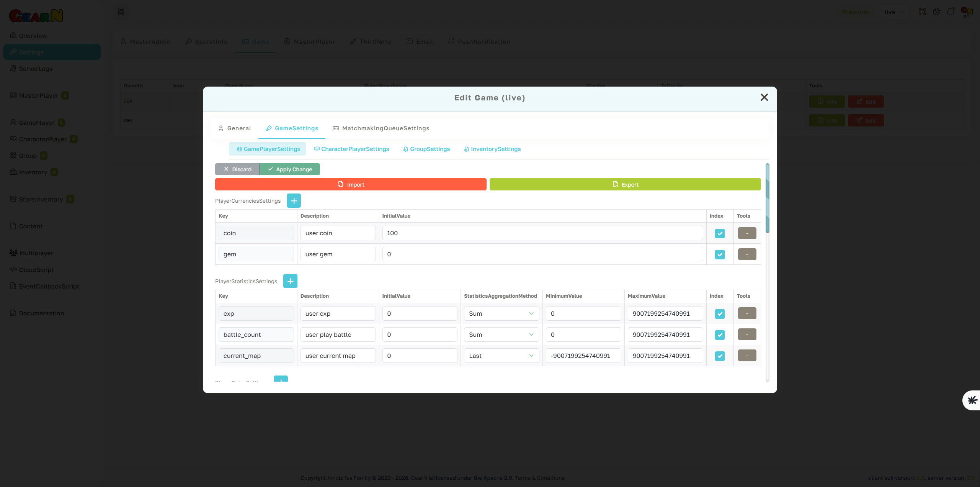Click the add (+) icon next to PlayerStatisticsSettings
The image size is (980, 487).
point(290,281)
